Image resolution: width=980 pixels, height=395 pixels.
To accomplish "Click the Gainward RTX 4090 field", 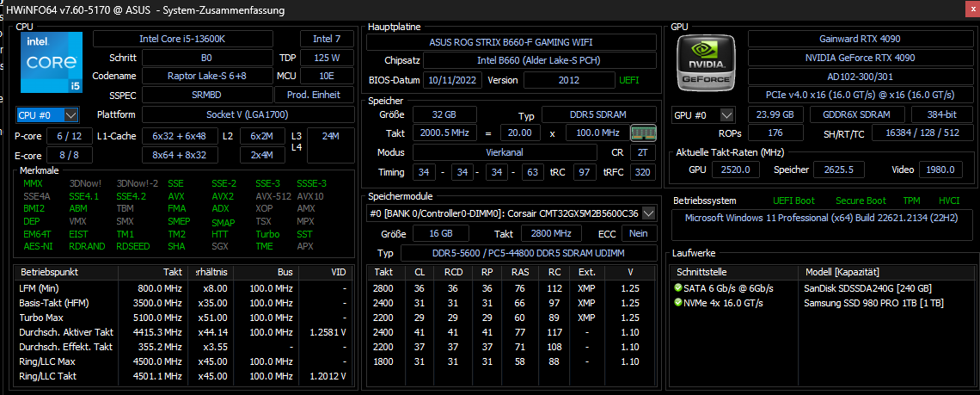I will pyautogui.click(x=860, y=39).
